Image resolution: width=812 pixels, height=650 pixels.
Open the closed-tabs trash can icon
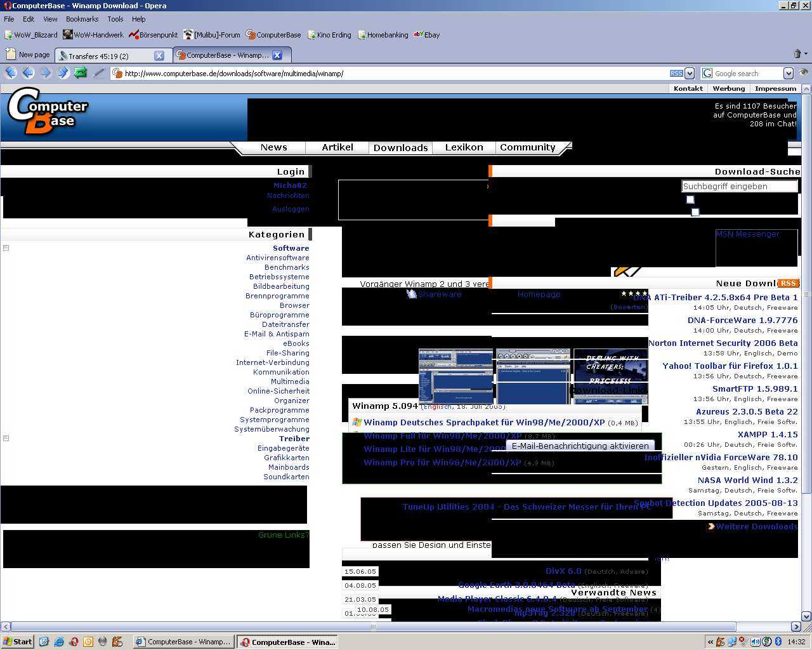[797, 54]
